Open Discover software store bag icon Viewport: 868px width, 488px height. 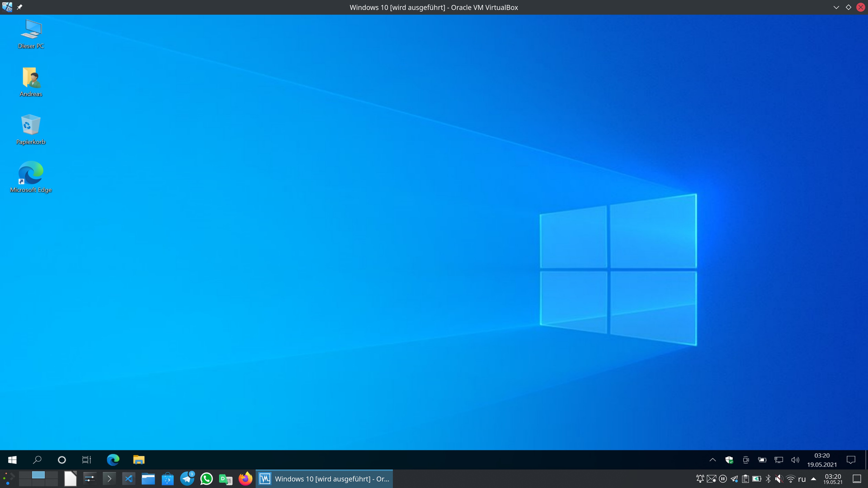point(167,479)
